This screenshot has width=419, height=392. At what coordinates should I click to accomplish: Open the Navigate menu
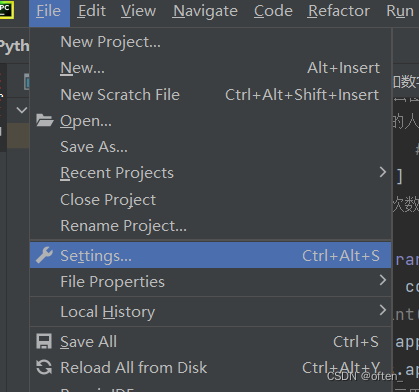pyautogui.click(x=205, y=11)
